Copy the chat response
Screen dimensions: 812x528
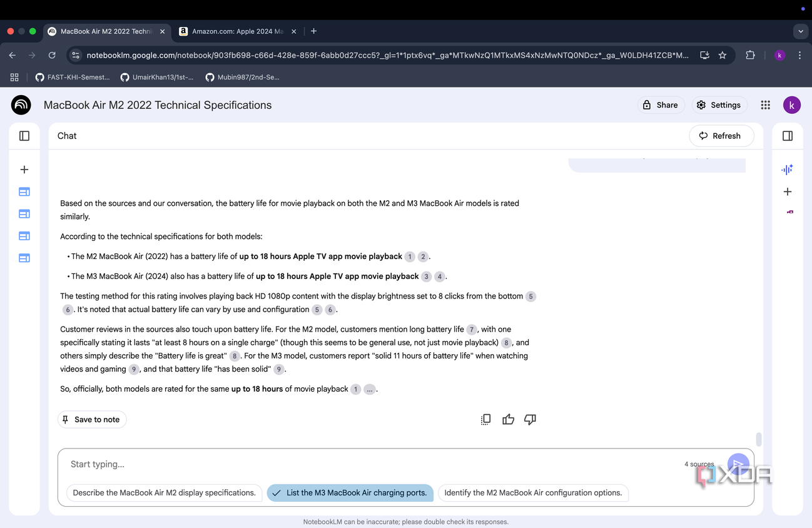pos(485,420)
